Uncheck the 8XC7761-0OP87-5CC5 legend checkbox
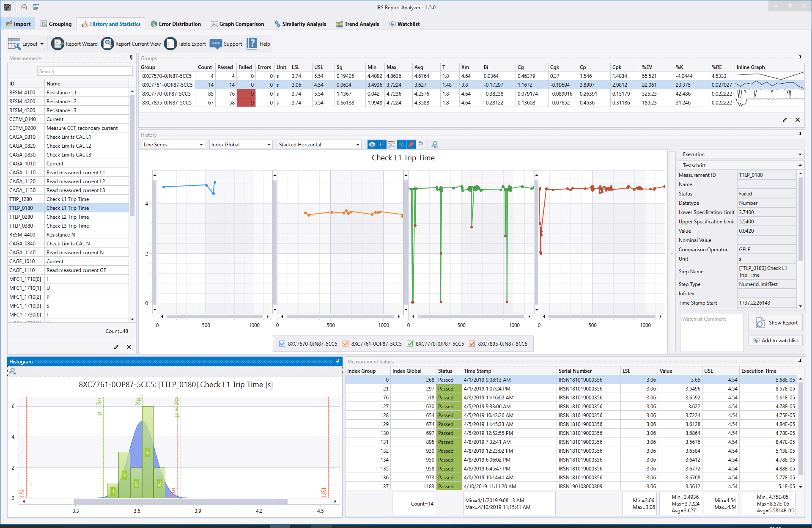The image size is (812, 528). click(346, 344)
